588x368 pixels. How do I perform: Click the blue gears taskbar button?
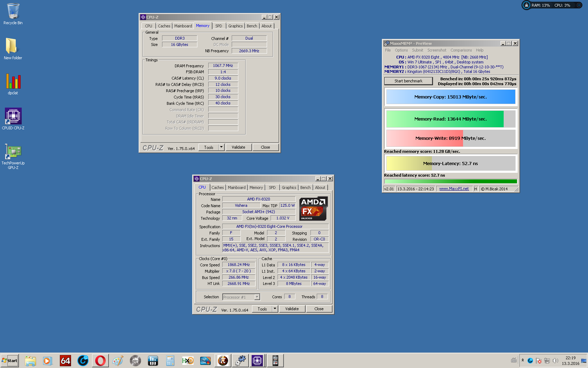[x=240, y=361]
